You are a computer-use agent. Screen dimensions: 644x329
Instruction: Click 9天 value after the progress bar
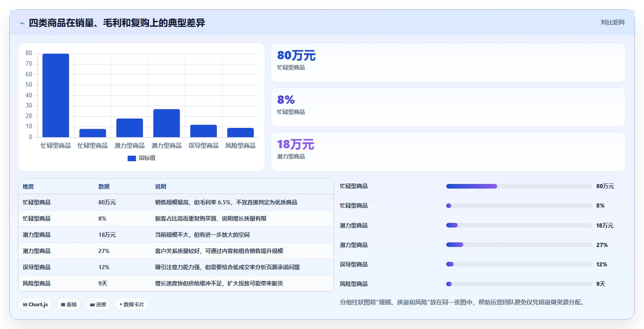pyautogui.click(x=601, y=284)
